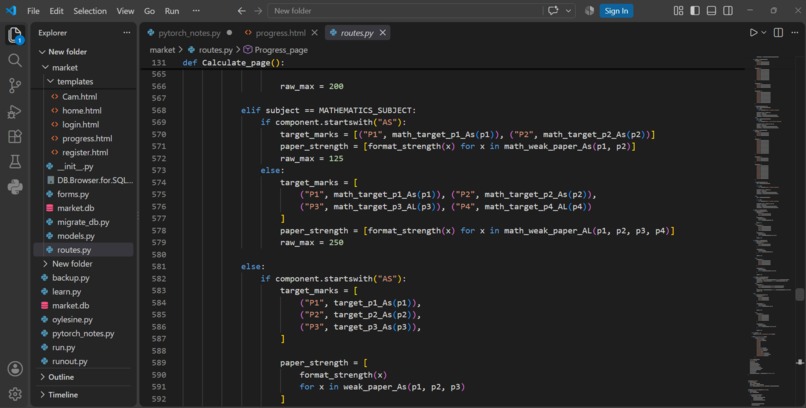Viewport: 806px width, 408px height.
Task: Open the Python activity bar icon
Action: click(15, 187)
